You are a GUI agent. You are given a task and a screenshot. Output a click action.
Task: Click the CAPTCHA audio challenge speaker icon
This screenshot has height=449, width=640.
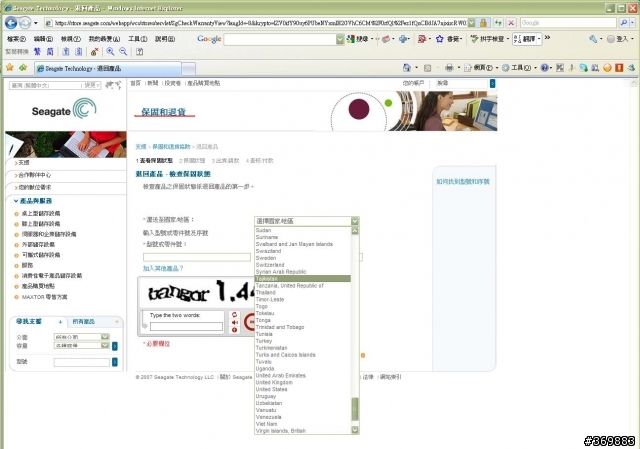[x=235, y=322]
